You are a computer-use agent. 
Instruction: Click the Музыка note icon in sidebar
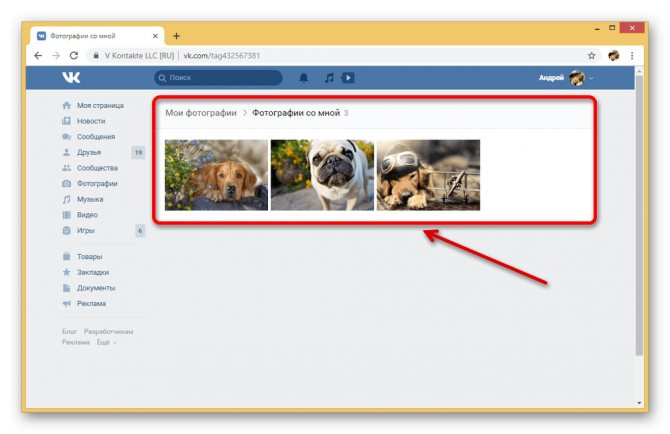66,199
